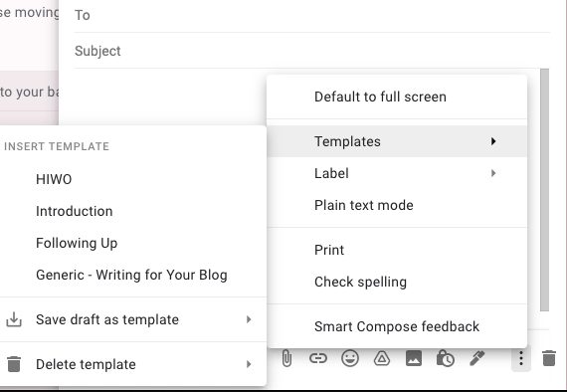Expand the Templates submenu arrow

pos(493,141)
